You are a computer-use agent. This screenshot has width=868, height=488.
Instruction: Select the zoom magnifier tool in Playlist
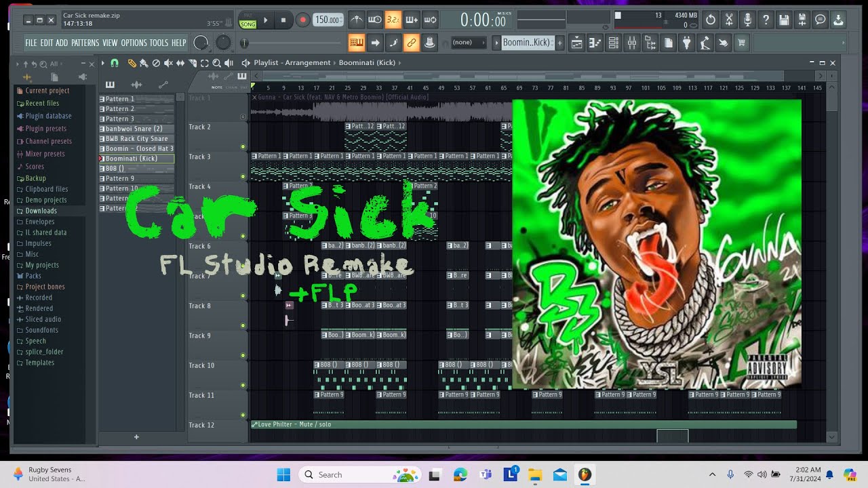point(217,63)
